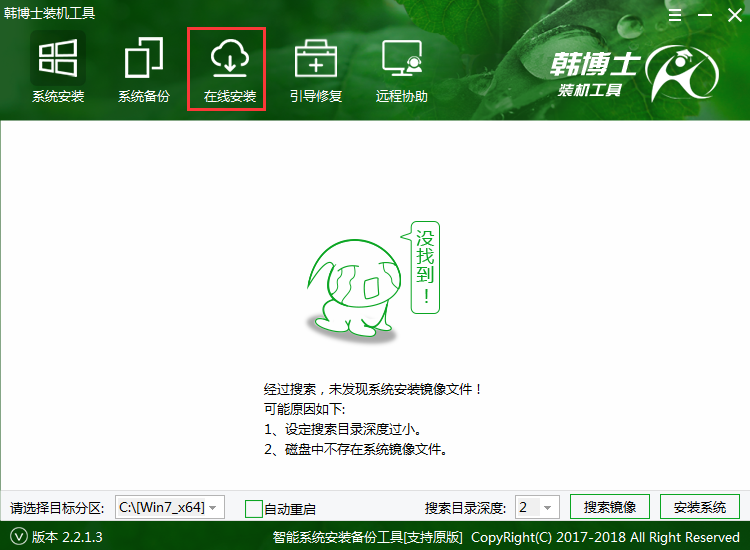Open the 引导修复 (Boot Repair) tool

(x=315, y=70)
